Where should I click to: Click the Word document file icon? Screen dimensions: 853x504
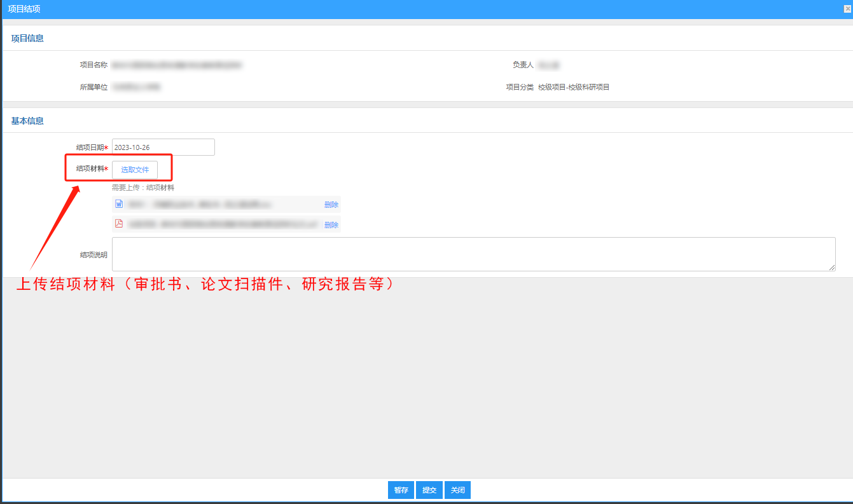(x=118, y=204)
